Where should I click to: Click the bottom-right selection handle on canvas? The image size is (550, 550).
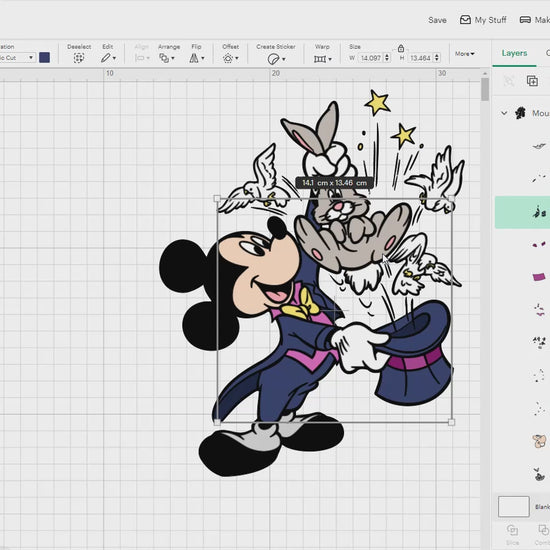tap(451, 422)
